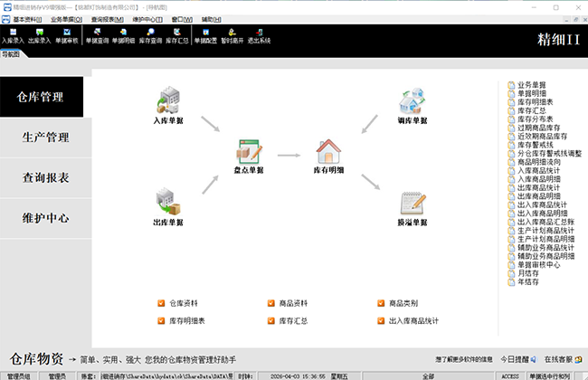Click the 盘点单据 clipboard icon
The height and width of the screenshot is (380, 588).
[248, 154]
